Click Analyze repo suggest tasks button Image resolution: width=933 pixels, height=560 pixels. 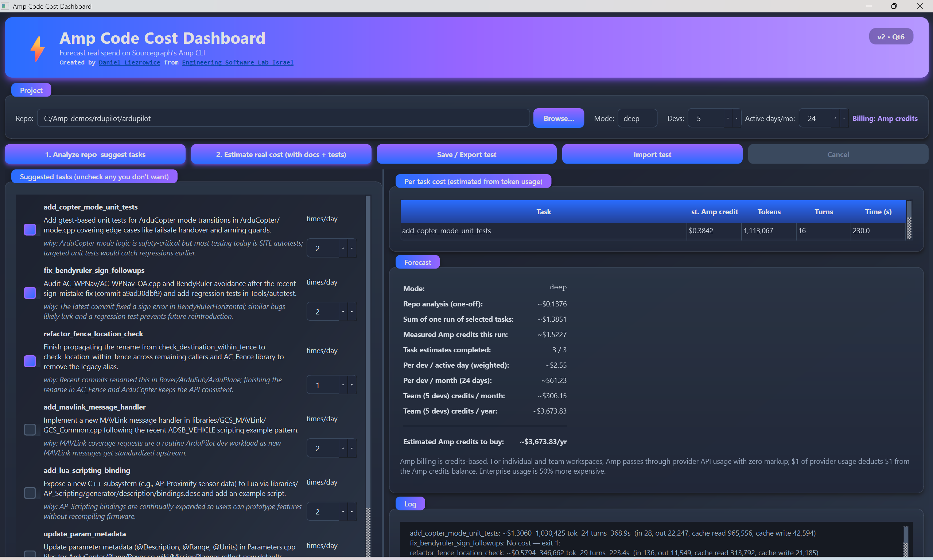(x=95, y=154)
